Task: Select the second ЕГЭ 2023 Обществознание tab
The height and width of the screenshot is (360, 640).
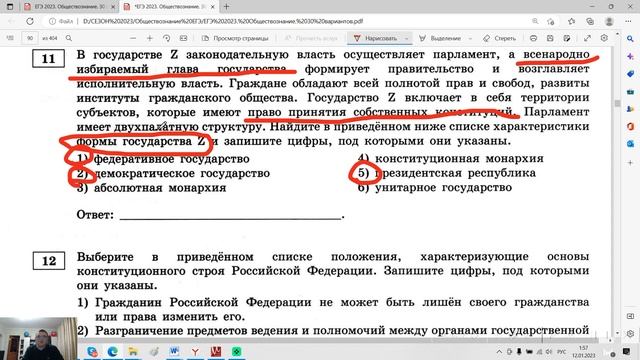Action: [169, 7]
